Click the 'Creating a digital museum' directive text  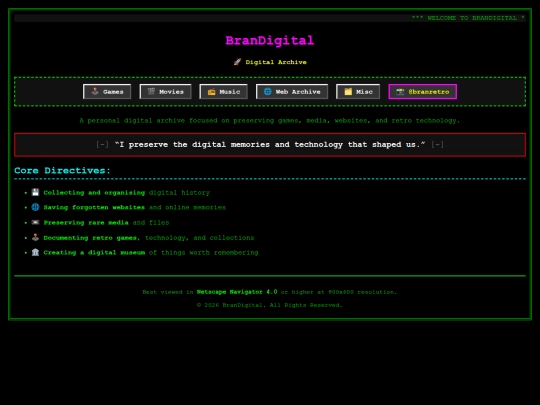tap(94, 252)
